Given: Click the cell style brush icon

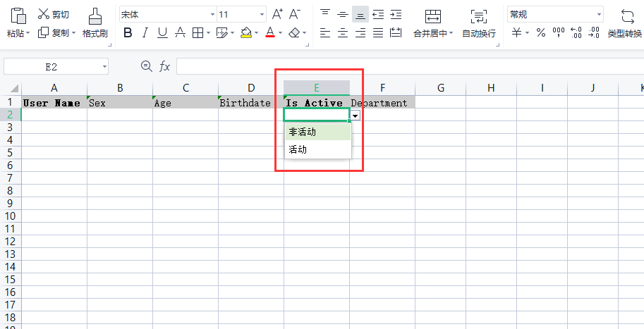Looking at the screenshot, I should pos(221,33).
